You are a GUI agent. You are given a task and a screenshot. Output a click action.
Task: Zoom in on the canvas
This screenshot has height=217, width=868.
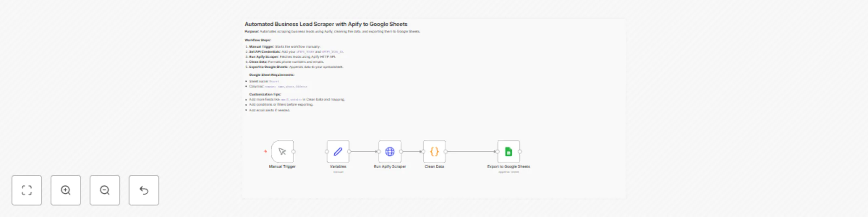pos(66,190)
